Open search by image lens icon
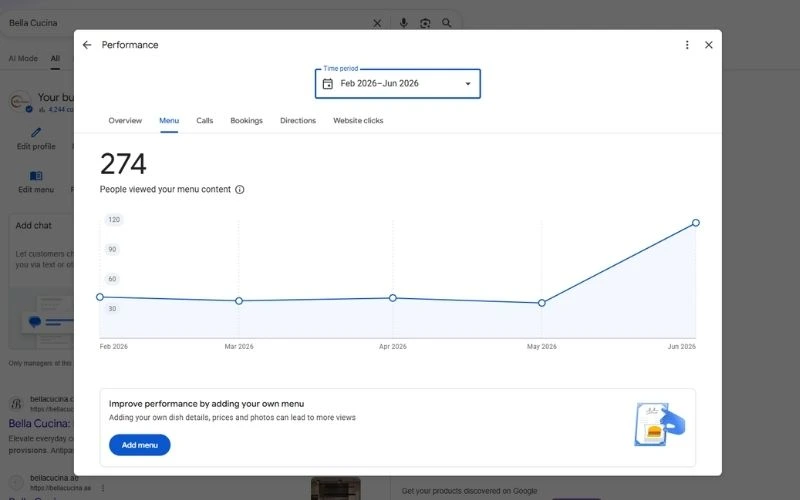Screen dimensions: 800x500 coord(425,23)
